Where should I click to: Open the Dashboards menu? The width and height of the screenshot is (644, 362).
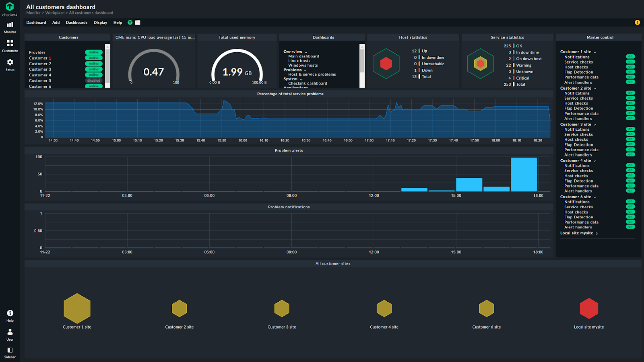(76, 23)
